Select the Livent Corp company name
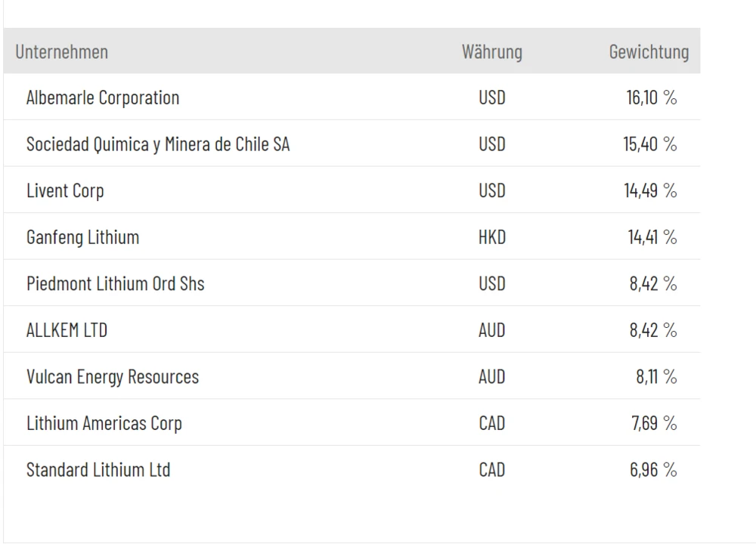Image resolution: width=756 pixels, height=544 pixels. tap(65, 191)
